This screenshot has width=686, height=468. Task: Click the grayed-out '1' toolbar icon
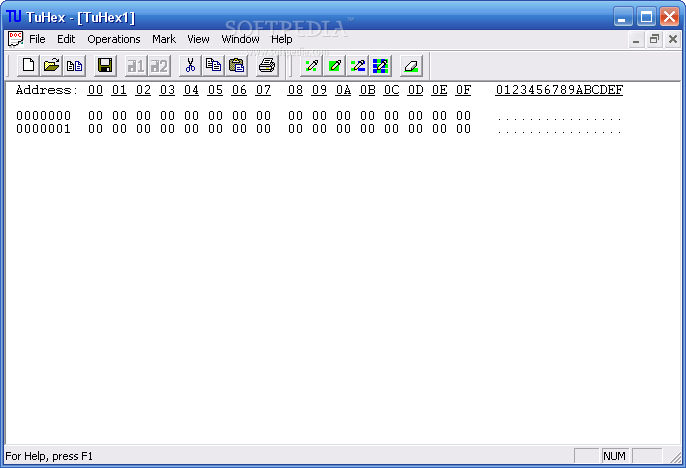pos(136,66)
